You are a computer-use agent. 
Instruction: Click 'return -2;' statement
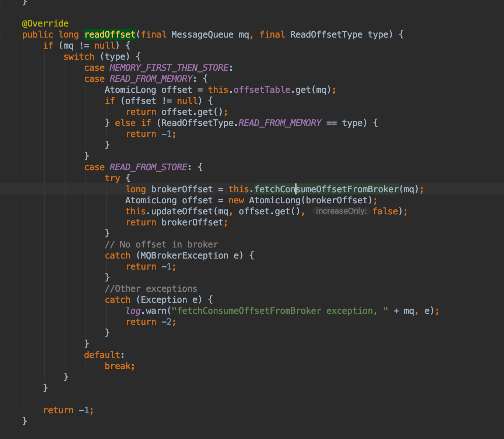[151, 322]
